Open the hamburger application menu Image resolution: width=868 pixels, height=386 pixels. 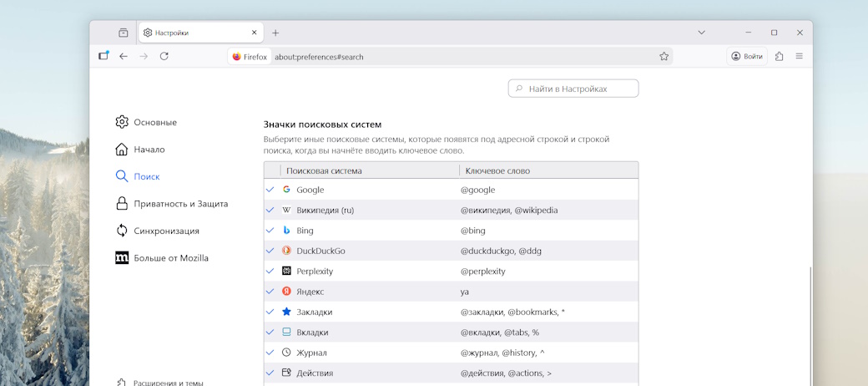[799, 56]
